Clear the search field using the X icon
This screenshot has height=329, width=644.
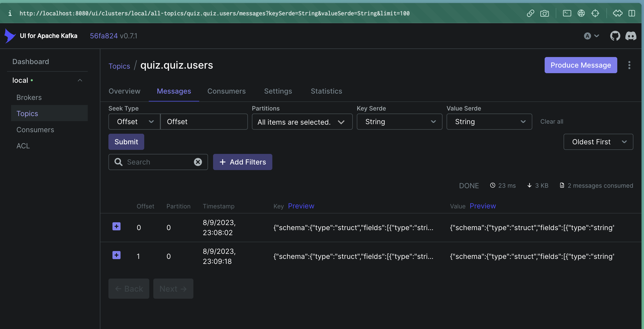tap(198, 162)
